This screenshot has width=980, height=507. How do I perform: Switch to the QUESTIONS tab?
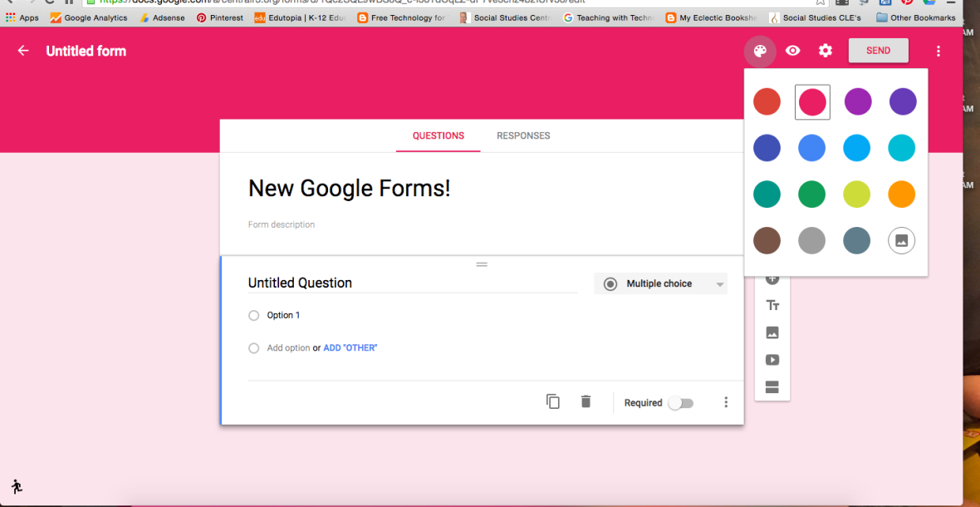pyautogui.click(x=439, y=135)
